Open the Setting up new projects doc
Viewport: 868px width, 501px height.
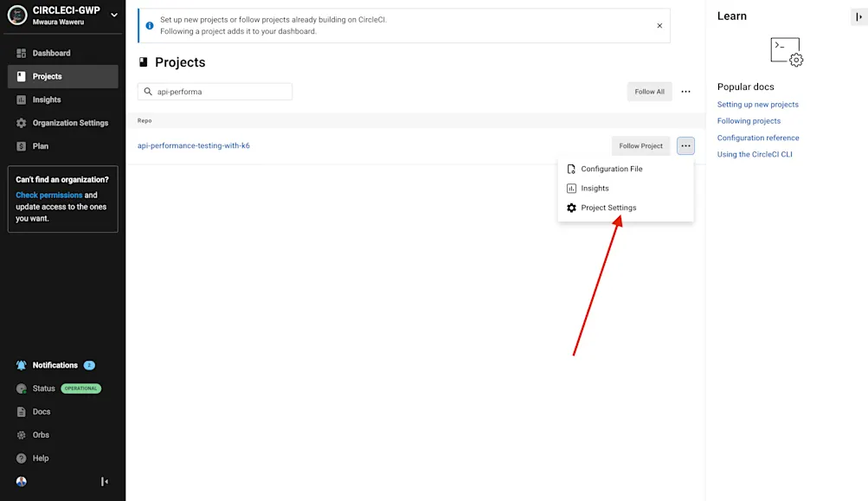(758, 104)
